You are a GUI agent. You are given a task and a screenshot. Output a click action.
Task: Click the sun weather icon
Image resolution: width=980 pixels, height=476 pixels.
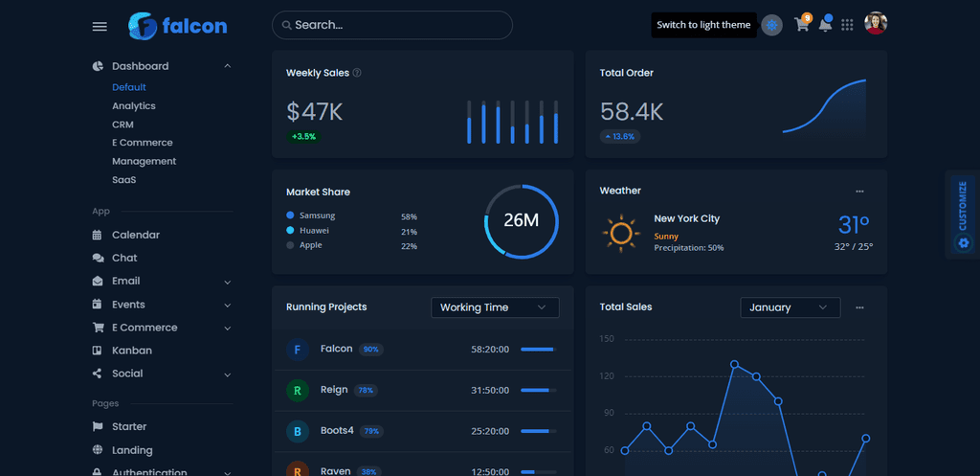(x=621, y=234)
